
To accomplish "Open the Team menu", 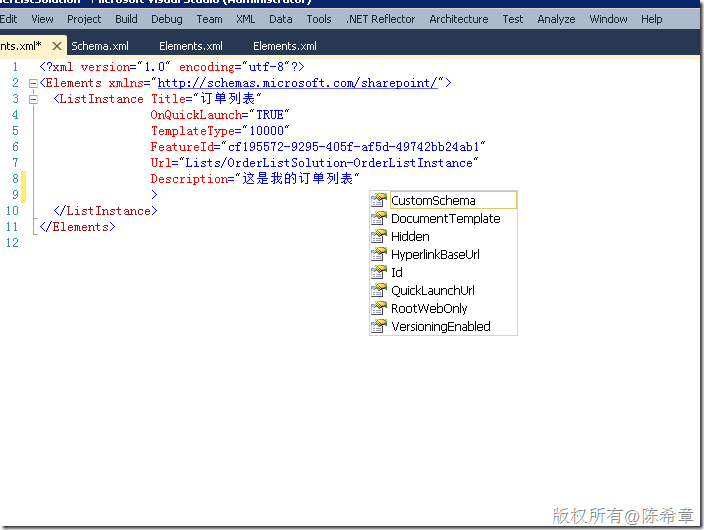I will [209, 19].
